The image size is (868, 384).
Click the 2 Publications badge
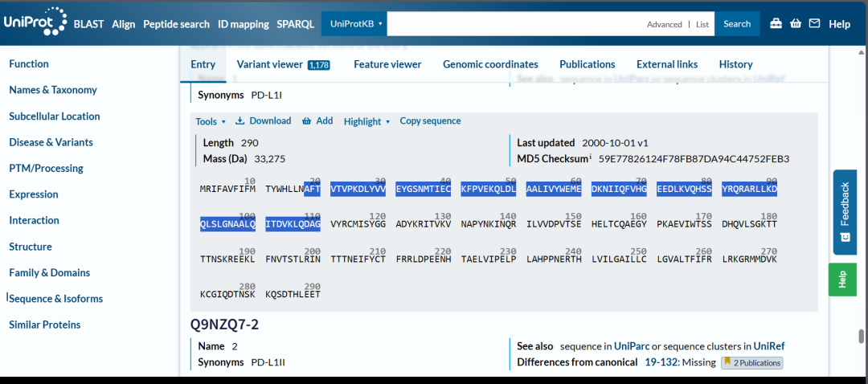point(751,363)
